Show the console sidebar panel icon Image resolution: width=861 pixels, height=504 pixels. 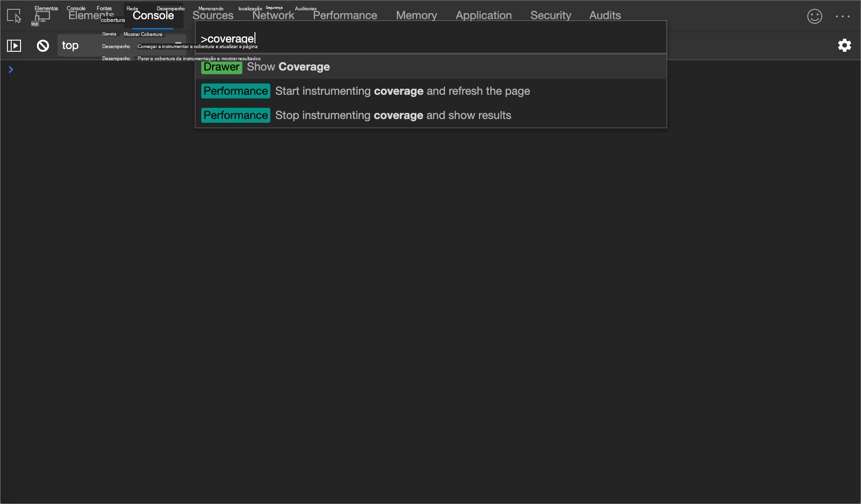pyautogui.click(x=14, y=45)
